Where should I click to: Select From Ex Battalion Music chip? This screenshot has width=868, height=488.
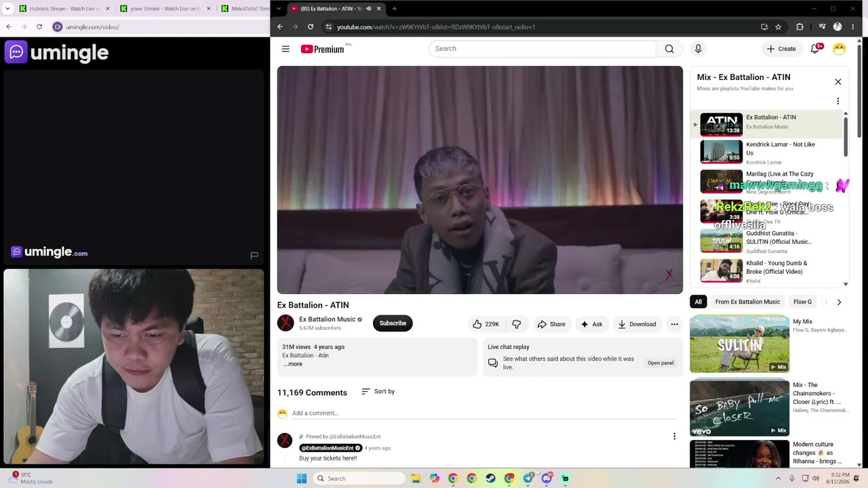click(747, 302)
